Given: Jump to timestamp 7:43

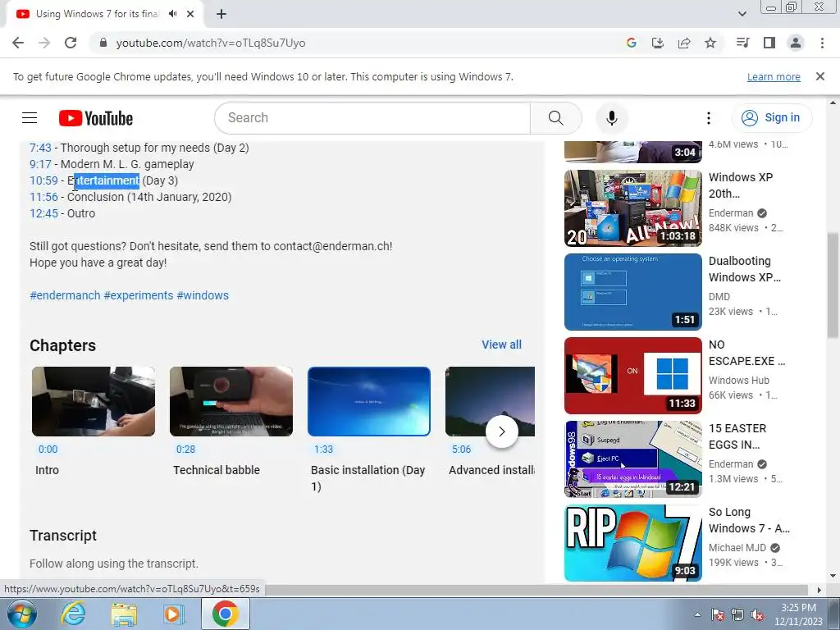Looking at the screenshot, I should (x=41, y=148).
